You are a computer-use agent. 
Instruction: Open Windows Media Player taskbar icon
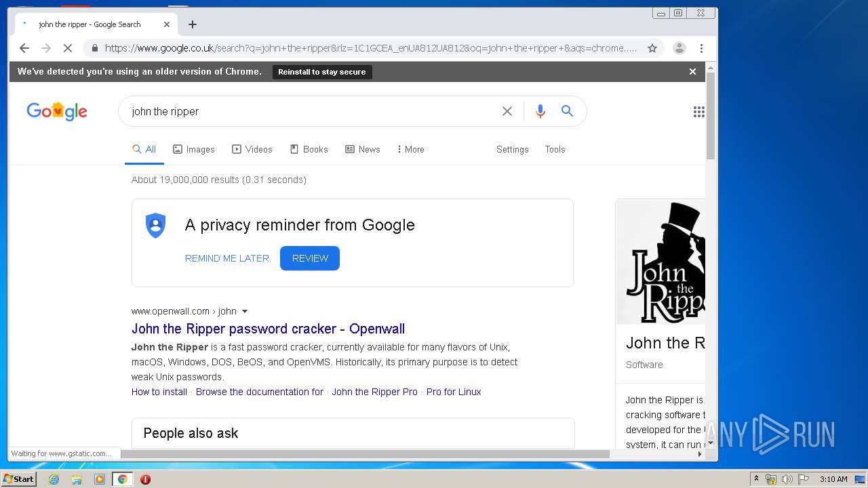tap(99, 479)
